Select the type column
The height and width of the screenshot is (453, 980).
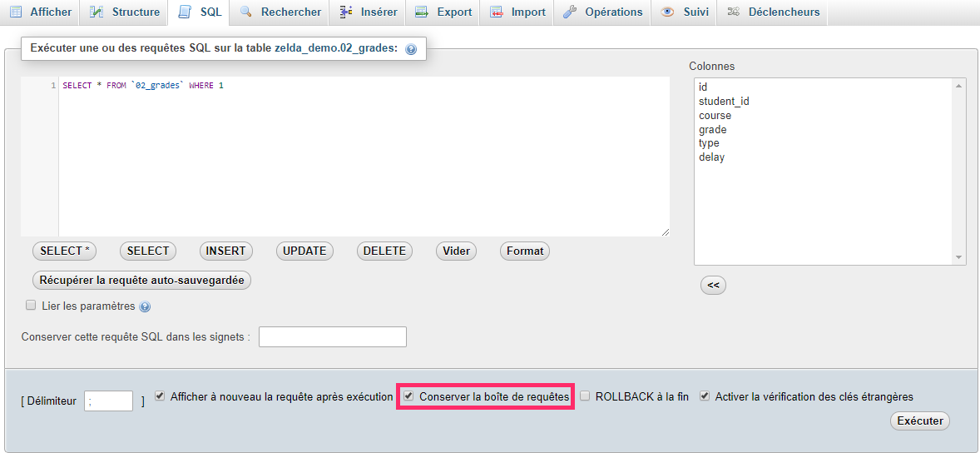click(x=823, y=143)
